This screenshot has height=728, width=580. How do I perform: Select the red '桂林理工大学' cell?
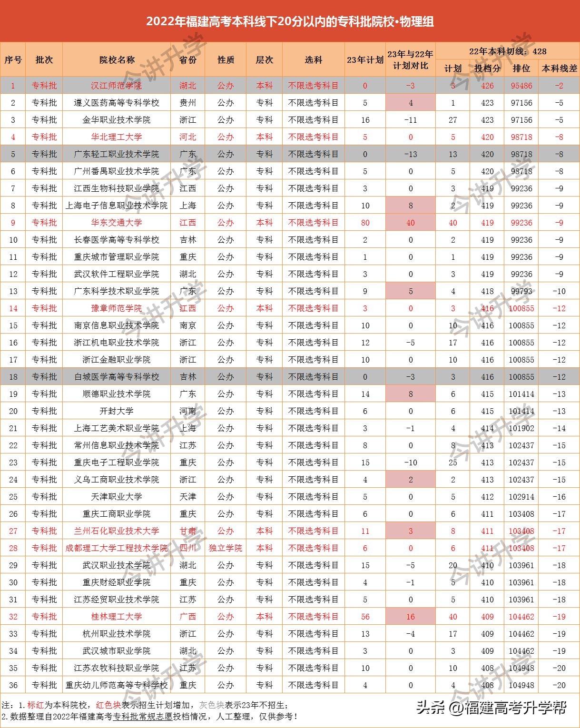(x=117, y=617)
